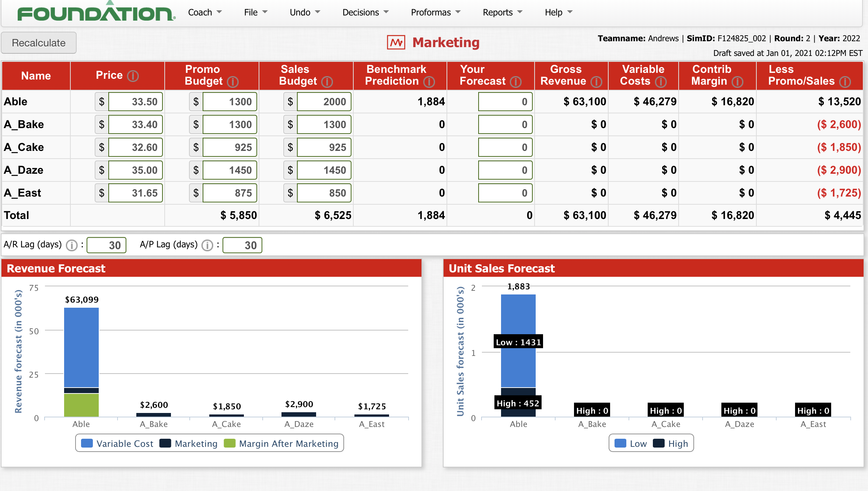Click Able's benchmark prediction 1,884

click(x=431, y=102)
